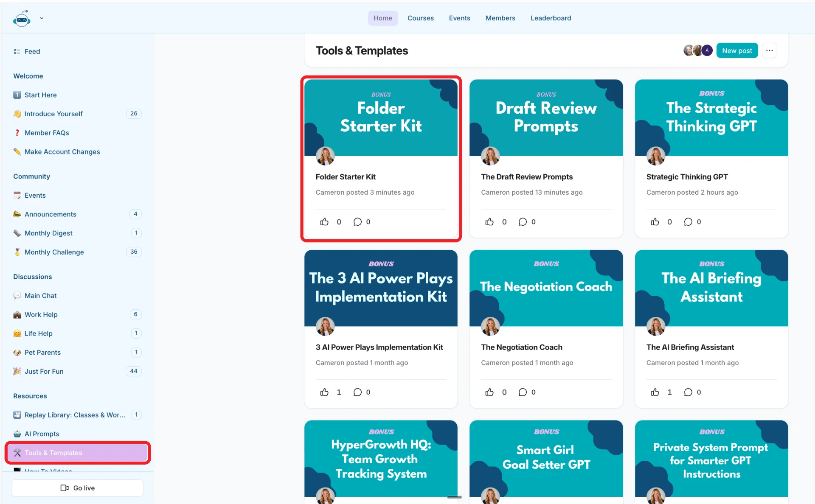This screenshot has width=815, height=504.
Task: Open the Start Here space
Action: coord(76,95)
